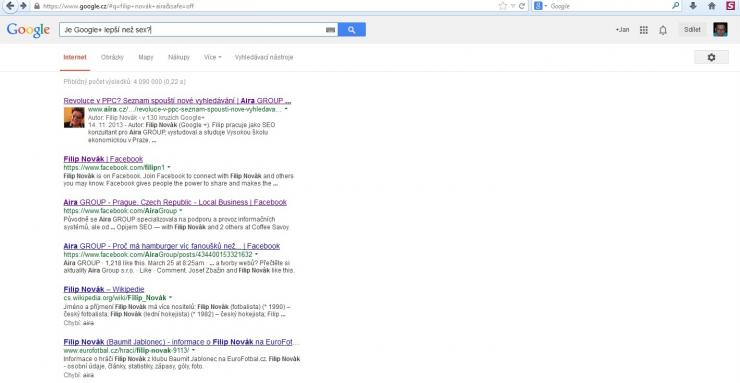Bookmark page with the star icon
Viewport: 740px width, 383px height.
(x=503, y=6)
